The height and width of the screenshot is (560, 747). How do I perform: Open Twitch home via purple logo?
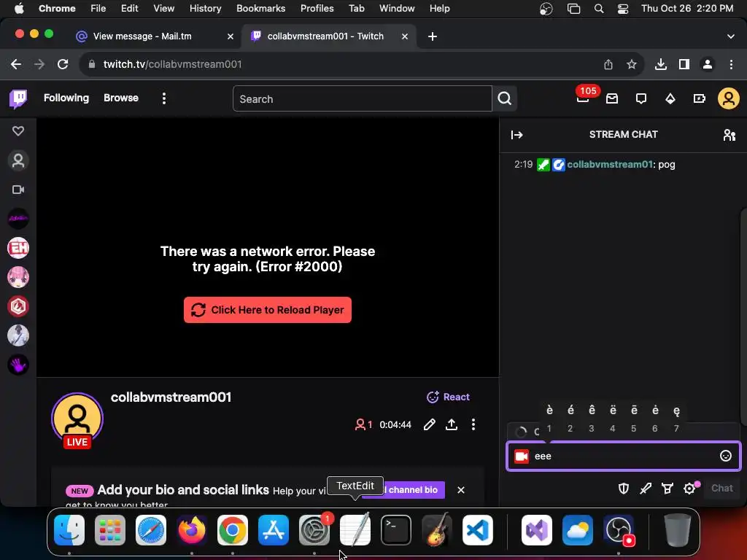click(18, 98)
